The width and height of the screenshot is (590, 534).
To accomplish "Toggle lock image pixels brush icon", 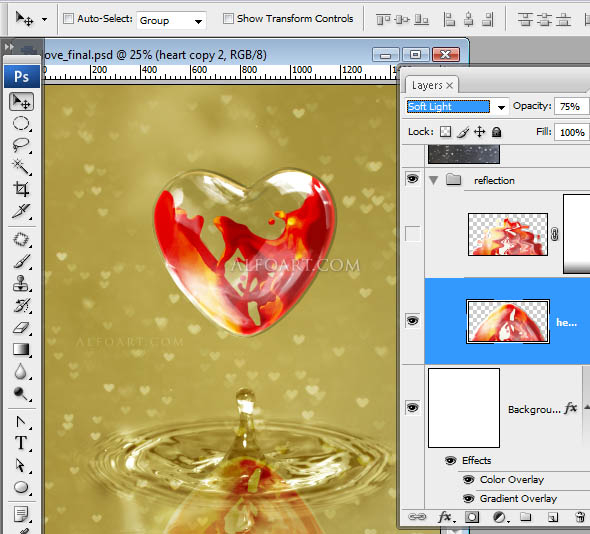I will (x=463, y=132).
